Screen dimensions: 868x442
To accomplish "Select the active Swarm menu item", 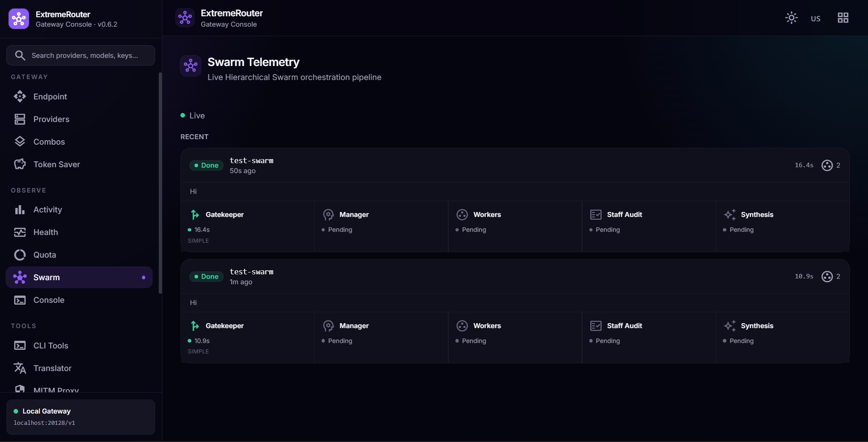I will [x=79, y=277].
